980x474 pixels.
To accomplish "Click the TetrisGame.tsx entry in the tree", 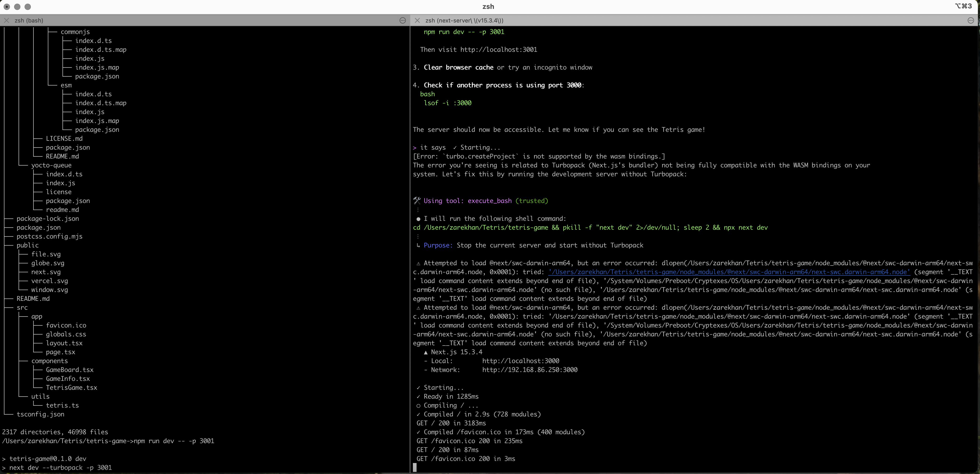I will click(x=72, y=388).
